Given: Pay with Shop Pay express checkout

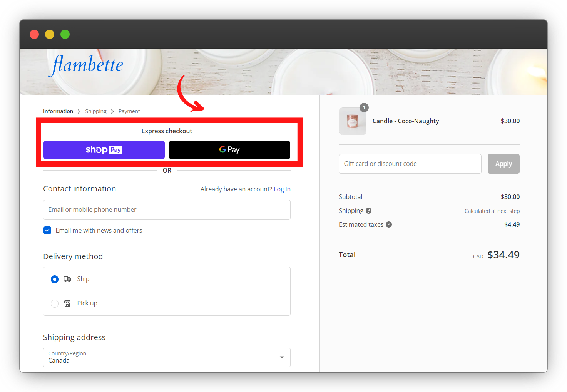Looking at the screenshot, I should coord(104,150).
